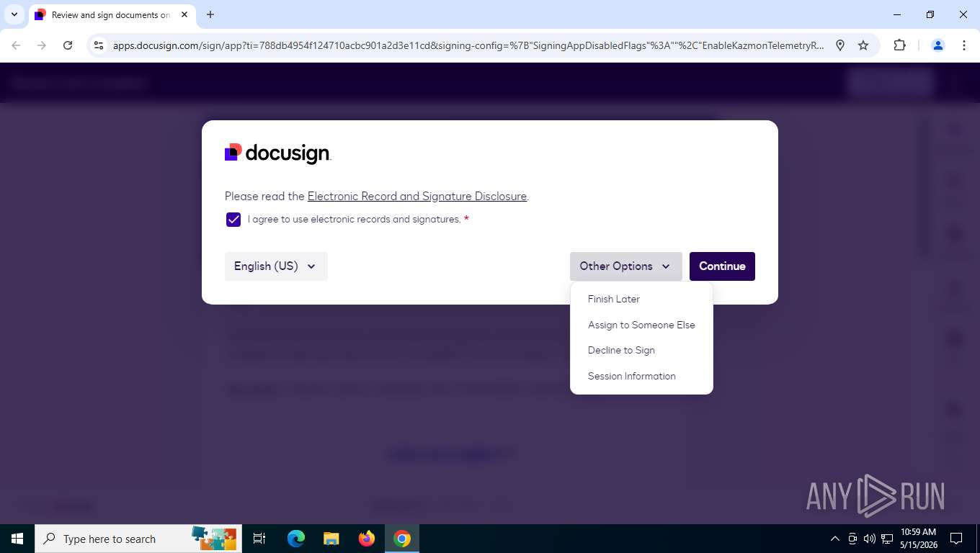Viewport: 980px width, 553px height.
Task: Open the Windows Start menu
Action: pos(17,539)
